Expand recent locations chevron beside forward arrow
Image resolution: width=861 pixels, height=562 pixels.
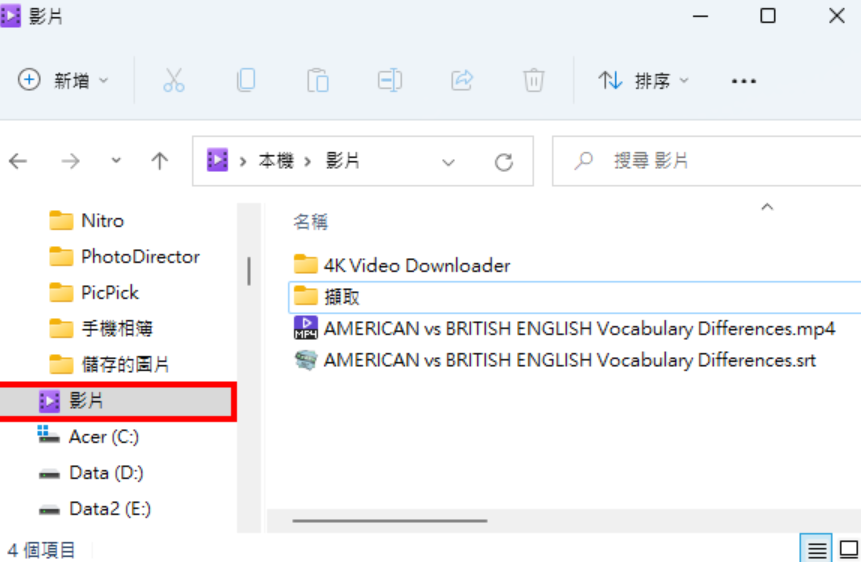(116, 160)
